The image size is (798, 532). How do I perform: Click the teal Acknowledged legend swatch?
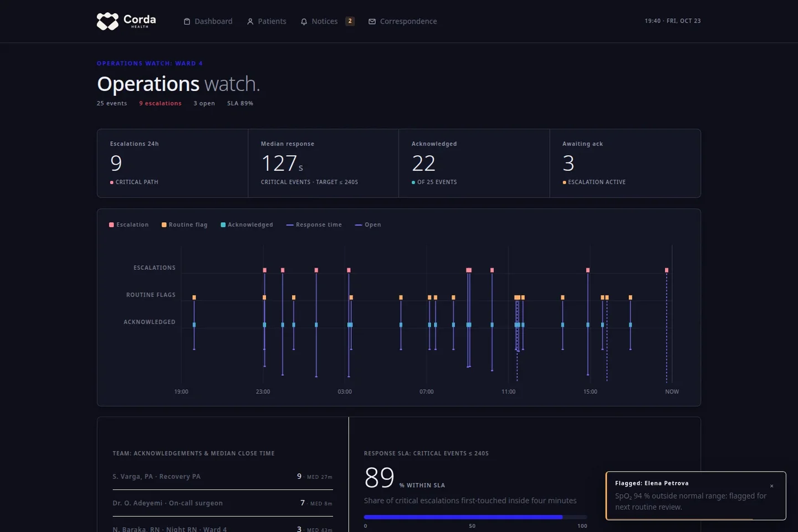point(223,225)
